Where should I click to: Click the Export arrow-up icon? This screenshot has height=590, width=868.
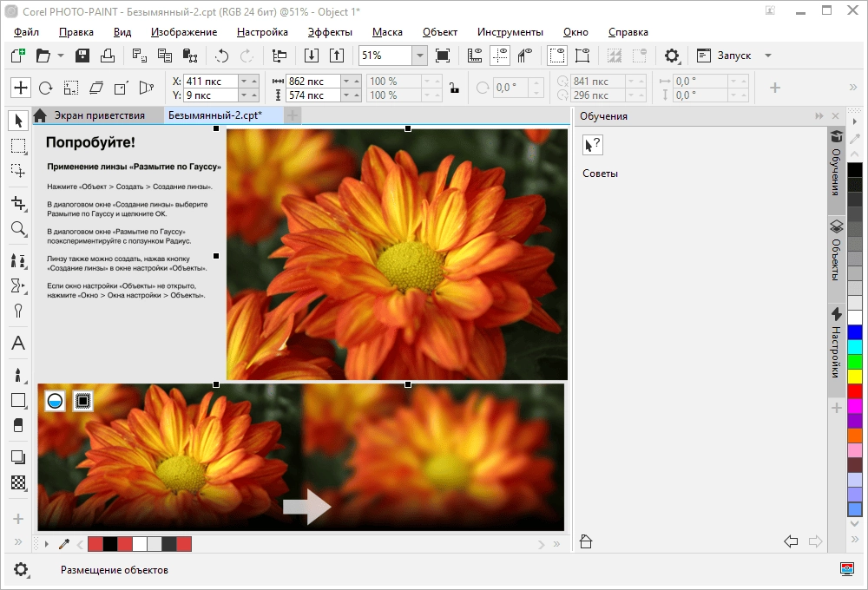coord(337,56)
